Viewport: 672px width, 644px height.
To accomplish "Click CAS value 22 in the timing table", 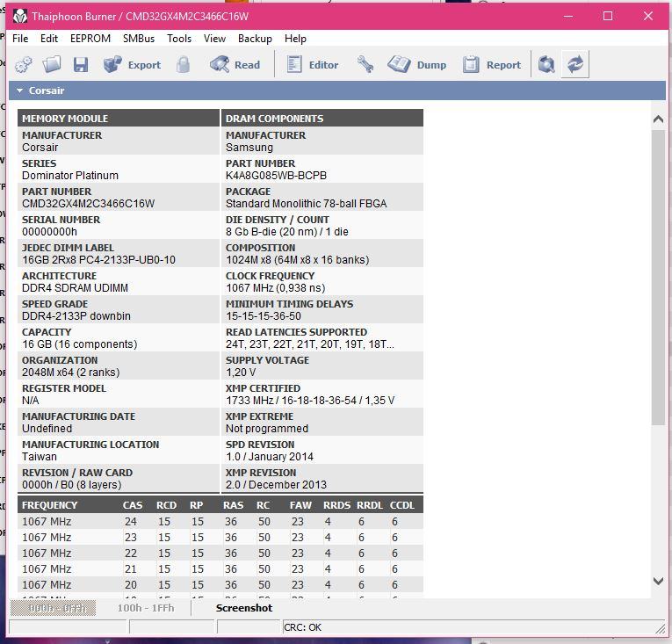I will (x=130, y=554).
